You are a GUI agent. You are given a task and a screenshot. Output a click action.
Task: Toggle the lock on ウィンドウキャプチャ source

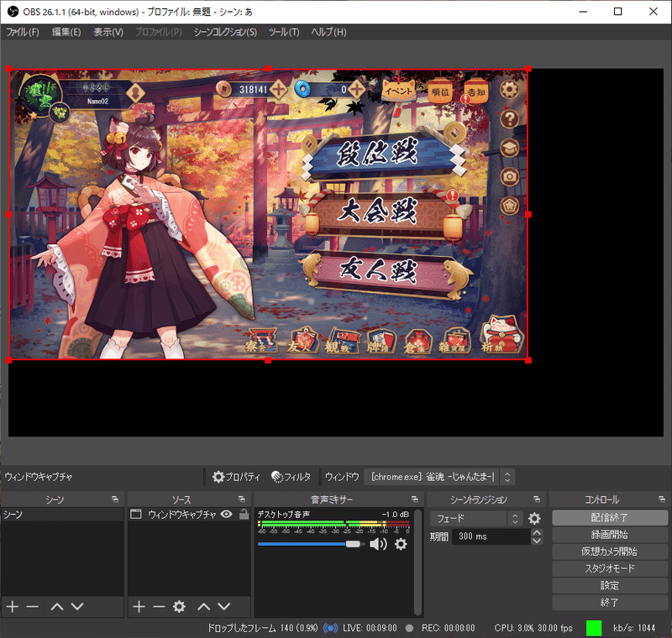click(x=244, y=515)
